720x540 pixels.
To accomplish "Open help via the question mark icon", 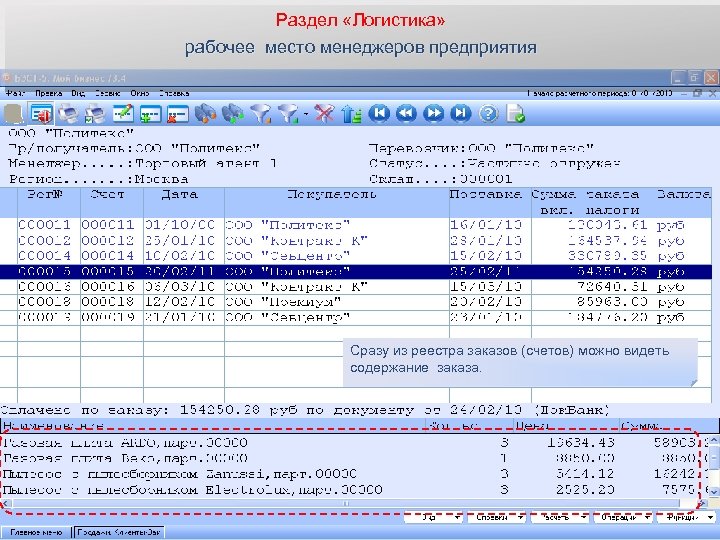I will pos(488,113).
